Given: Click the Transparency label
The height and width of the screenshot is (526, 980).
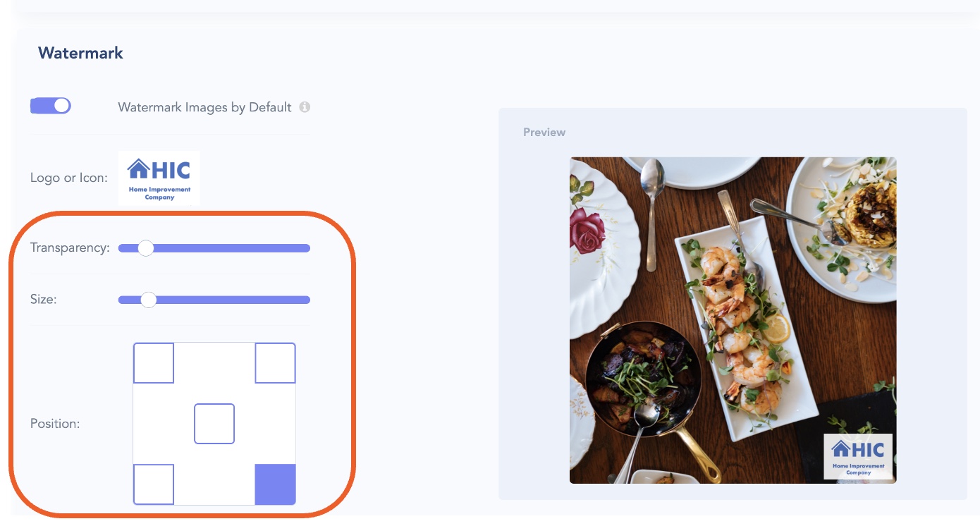Looking at the screenshot, I should tap(70, 248).
